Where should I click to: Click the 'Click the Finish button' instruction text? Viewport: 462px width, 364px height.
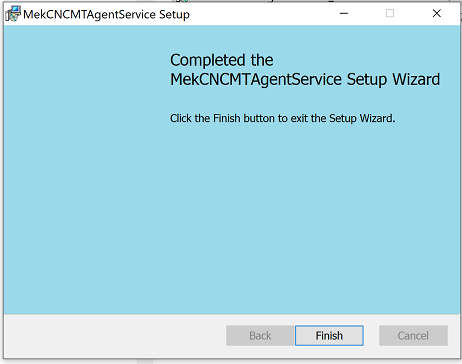coord(282,118)
